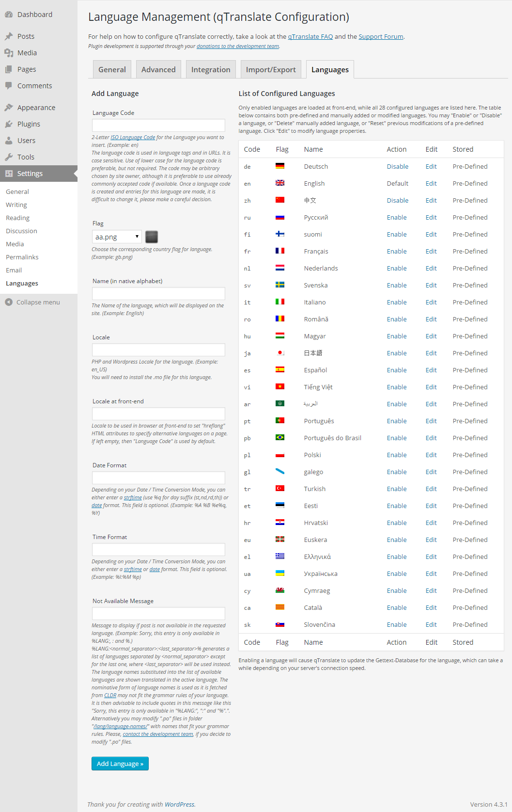Switch to the Advanced tab
Image resolution: width=512 pixels, height=812 pixels.
click(x=158, y=70)
